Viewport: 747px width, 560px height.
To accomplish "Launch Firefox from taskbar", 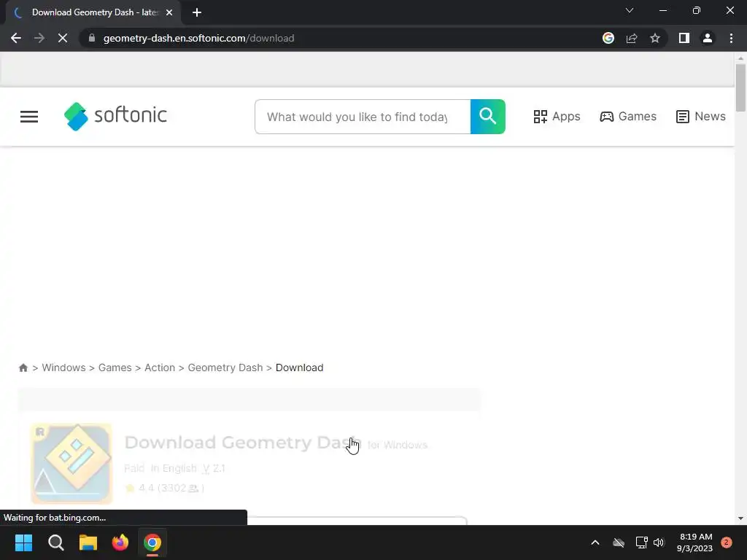I will (120, 542).
